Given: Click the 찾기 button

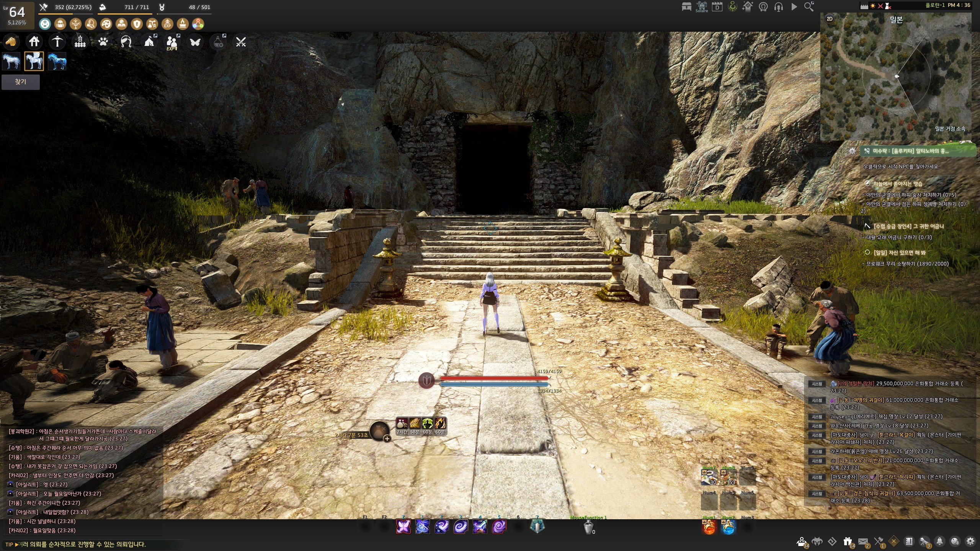Looking at the screenshot, I should pyautogui.click(x=20, y=82).
